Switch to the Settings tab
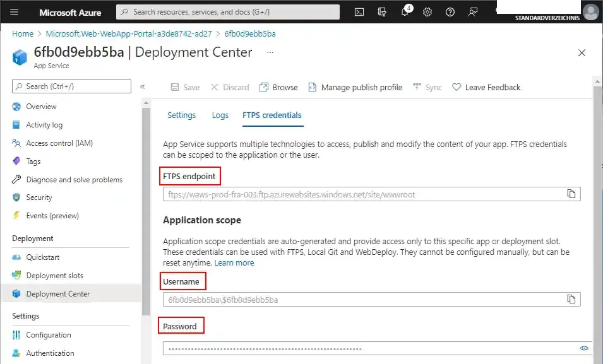This screenshot has height=364, width=603. tap(182, 115)
